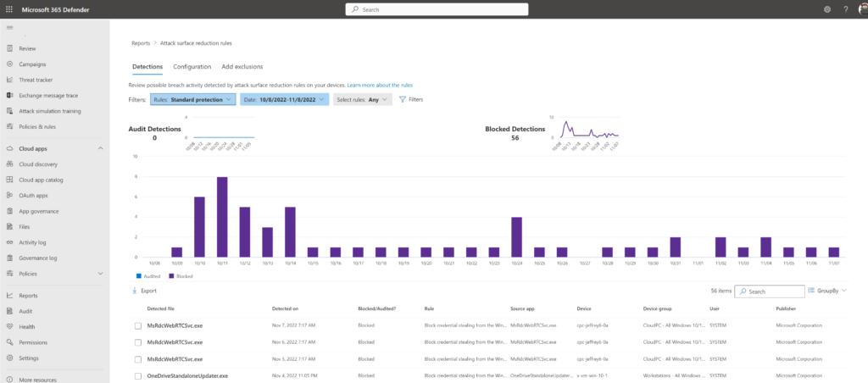Screen dimensions: 868x383
Task: Click the OAuth apps icon
Action: (9, 196)
